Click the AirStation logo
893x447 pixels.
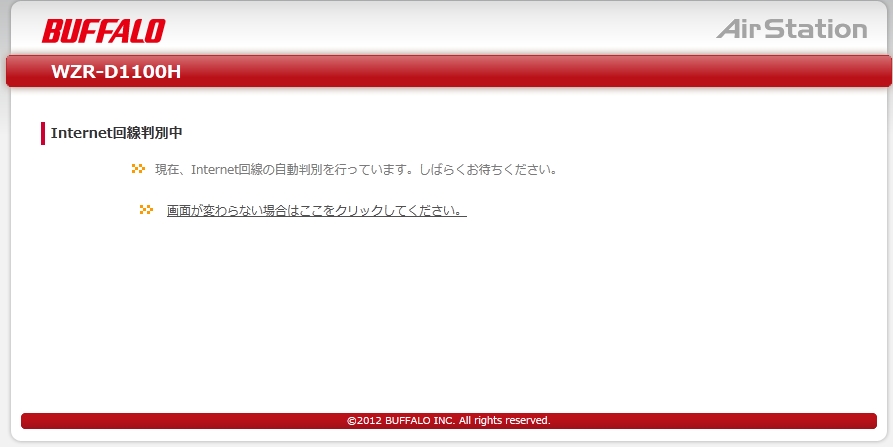(791, 29)
